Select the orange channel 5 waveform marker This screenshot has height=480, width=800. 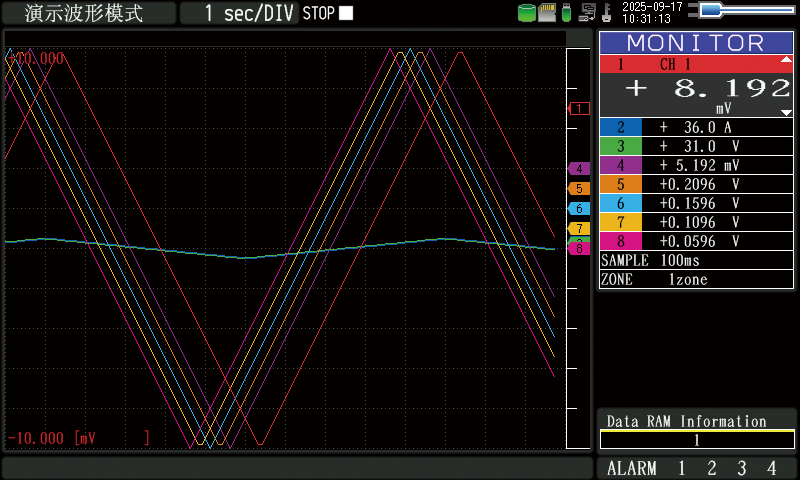[578, 188]
